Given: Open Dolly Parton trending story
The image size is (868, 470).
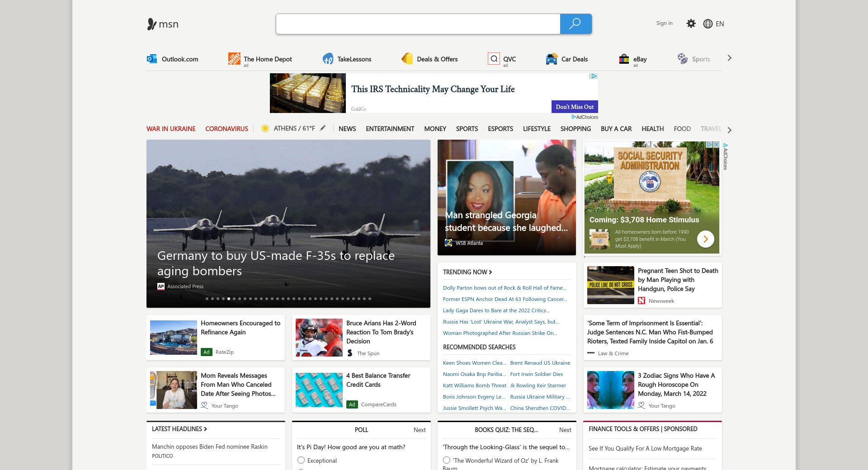Looking at the screenshot, I should pyautogui.click(x=505, y=288).
